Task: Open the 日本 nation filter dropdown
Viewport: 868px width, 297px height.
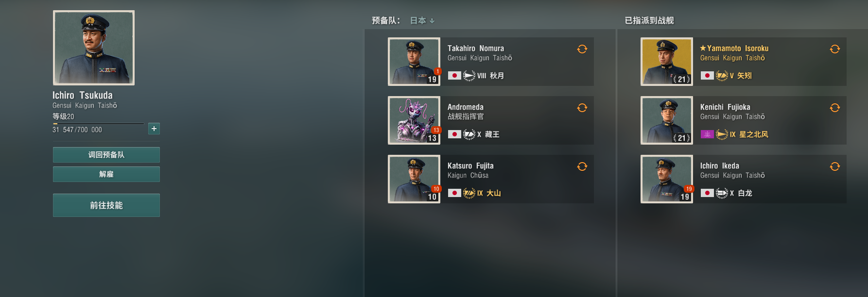Action: pyautogui.click(x=422, y=20)
